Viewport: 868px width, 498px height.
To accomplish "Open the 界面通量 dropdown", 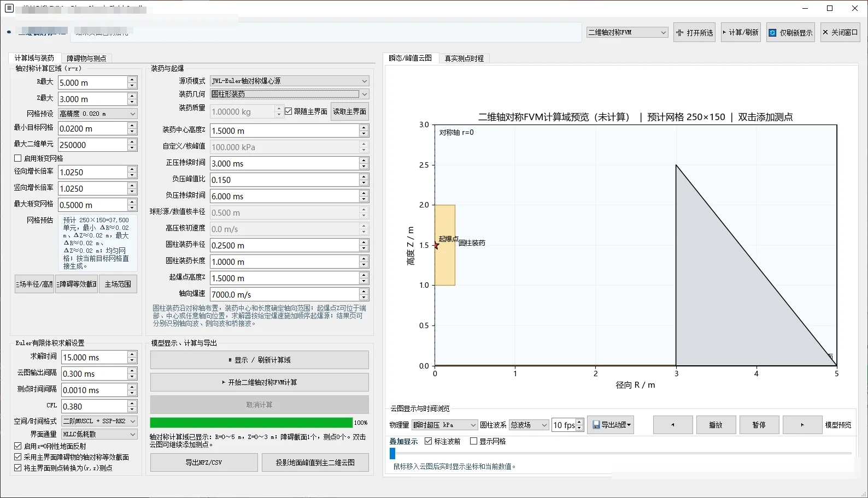I will point(99,434).
